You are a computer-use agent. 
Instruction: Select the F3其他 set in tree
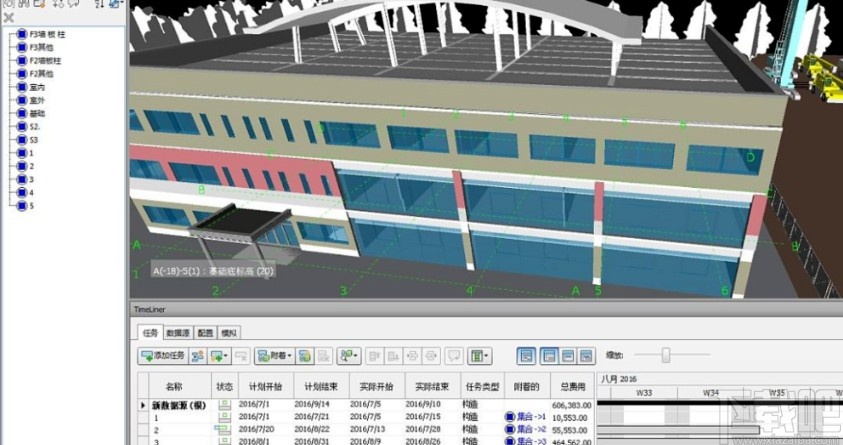tap(41, 47)
